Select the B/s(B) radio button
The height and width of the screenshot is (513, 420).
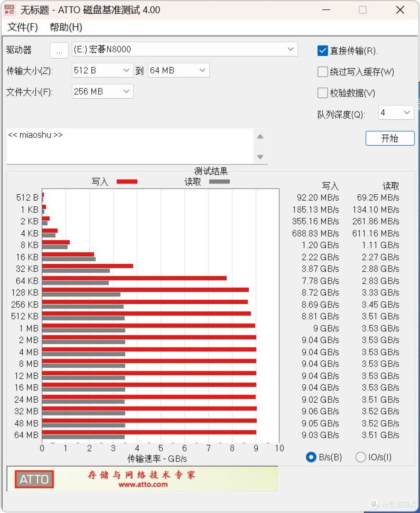[311, 457]
